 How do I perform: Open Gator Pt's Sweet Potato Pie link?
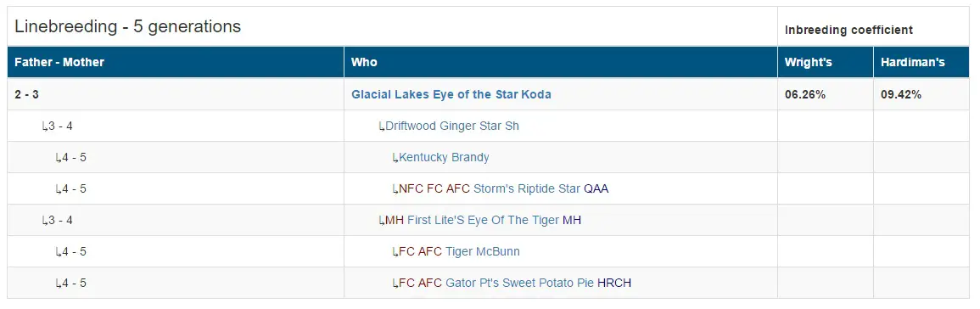[x=519, y=283]
